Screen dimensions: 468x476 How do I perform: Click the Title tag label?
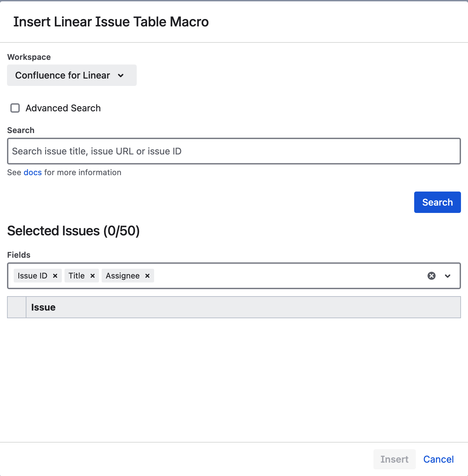(x=77, y=276)
